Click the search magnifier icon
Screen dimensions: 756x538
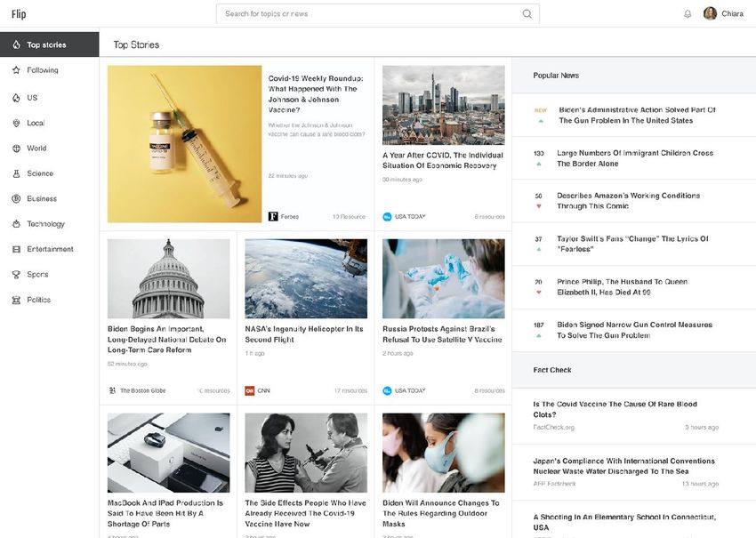pos(527,14)
